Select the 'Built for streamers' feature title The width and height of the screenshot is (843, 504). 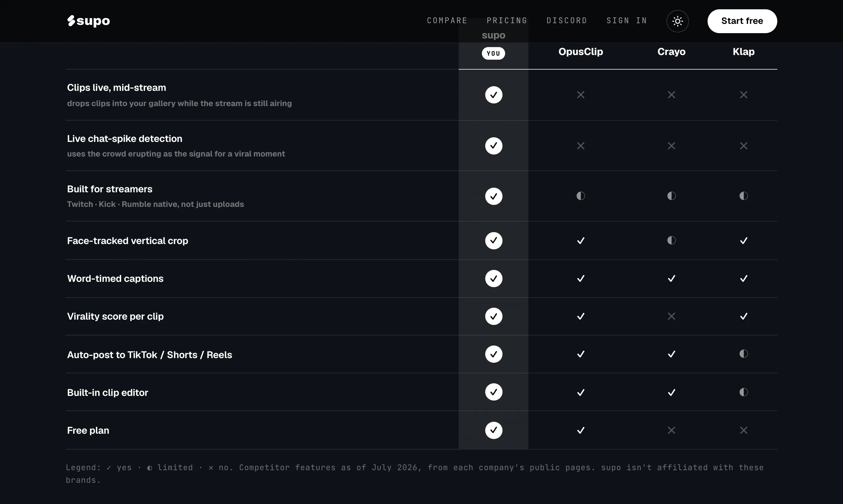pyautogui.click(x=110, y=189)
